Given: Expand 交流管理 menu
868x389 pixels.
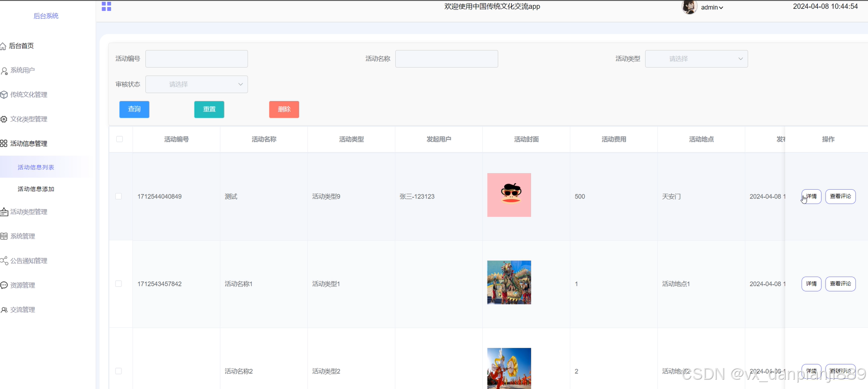Looking at the screenshot, I should [23, 310].
